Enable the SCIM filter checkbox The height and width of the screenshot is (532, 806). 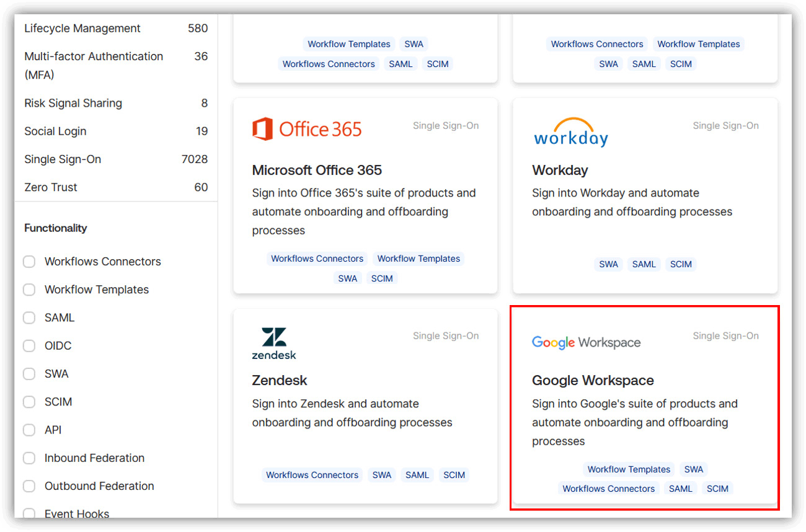tap(29, 402)
